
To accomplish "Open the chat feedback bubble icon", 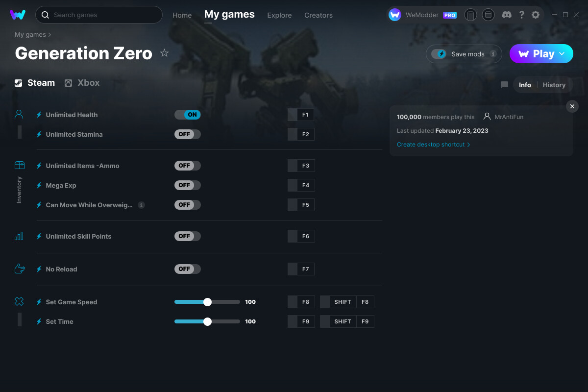I will (504, 84).
